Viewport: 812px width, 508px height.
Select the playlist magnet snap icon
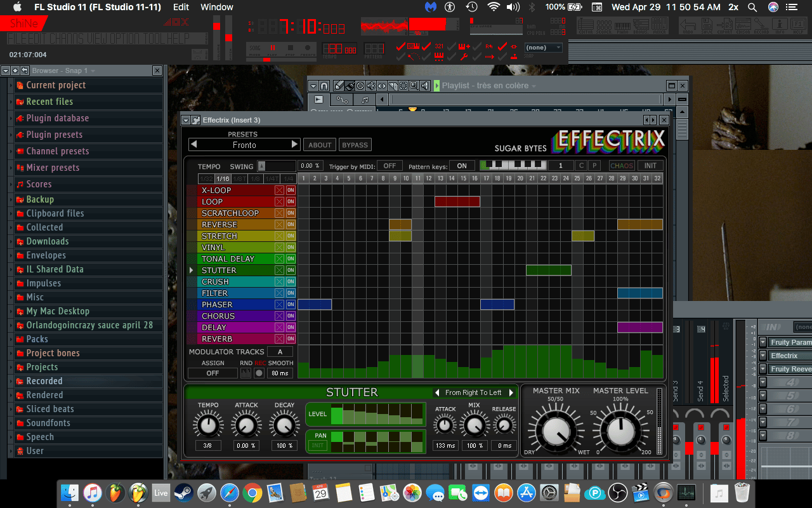[324, 86]
